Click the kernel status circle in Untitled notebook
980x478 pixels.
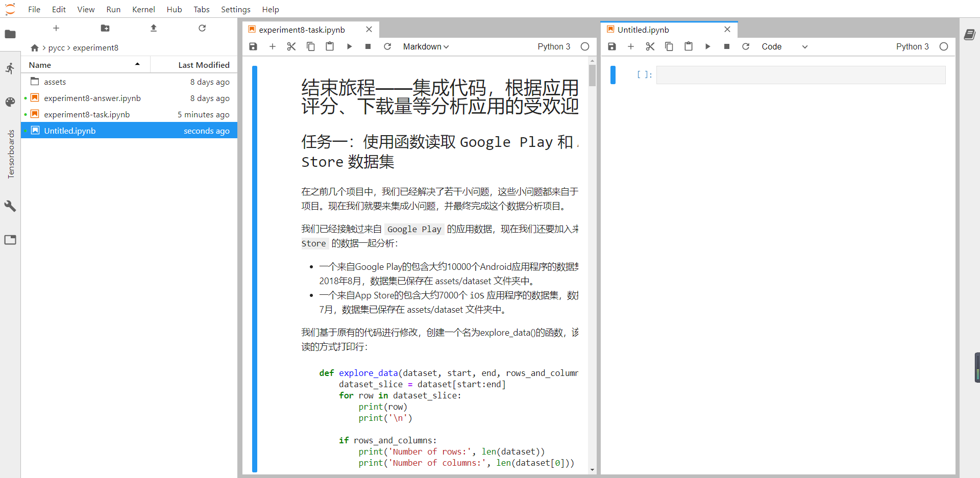coord(944,46)
